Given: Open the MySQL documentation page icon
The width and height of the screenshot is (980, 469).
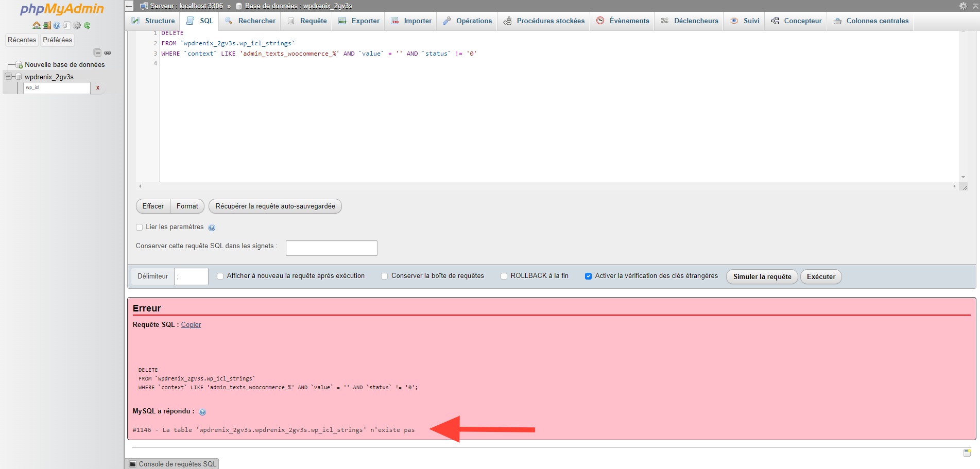Looking at the screenshot, I should click(x=67, y=25).
